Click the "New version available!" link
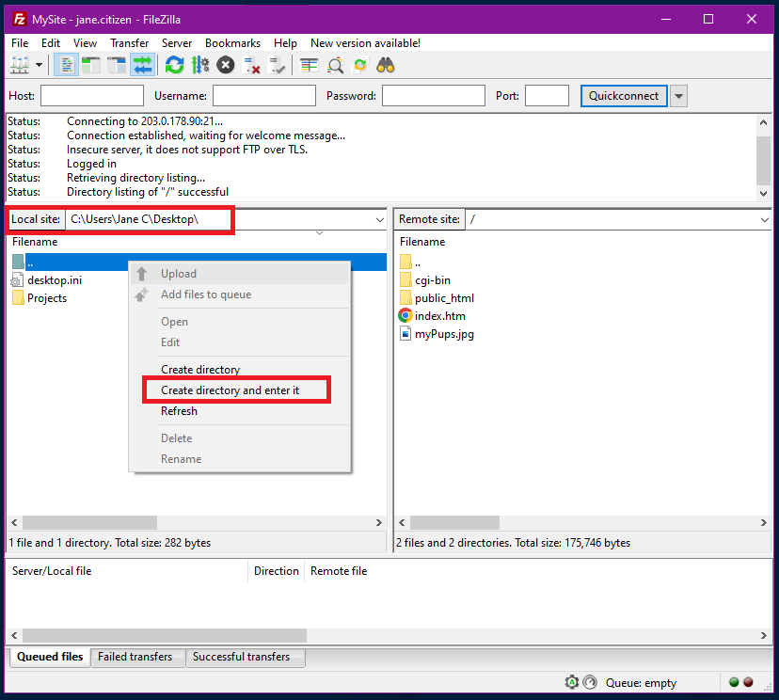Viewport: 779px width, 700px height. pyautogui.click(x=365, y=42)
